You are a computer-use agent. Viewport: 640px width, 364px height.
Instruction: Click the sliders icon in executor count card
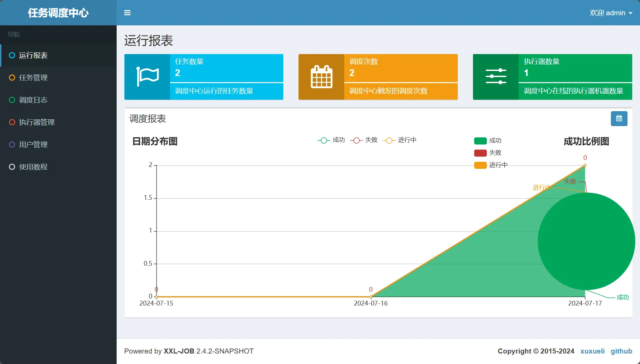coord(496,77)
